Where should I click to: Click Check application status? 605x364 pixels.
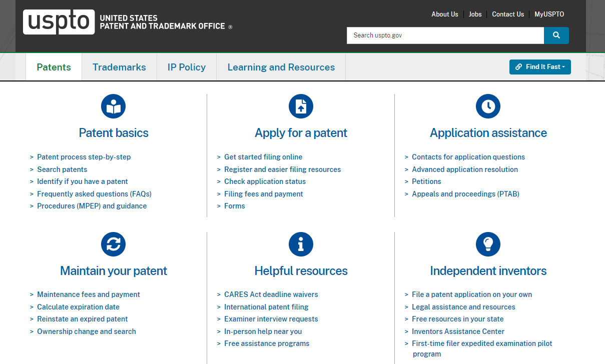(x=265, y=181)
